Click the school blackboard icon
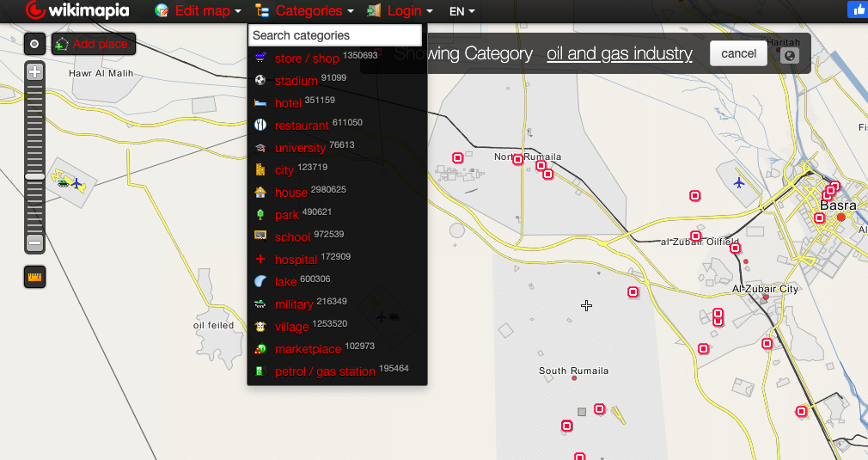Screen dimensions: 868x460 (x=260, y=236)
